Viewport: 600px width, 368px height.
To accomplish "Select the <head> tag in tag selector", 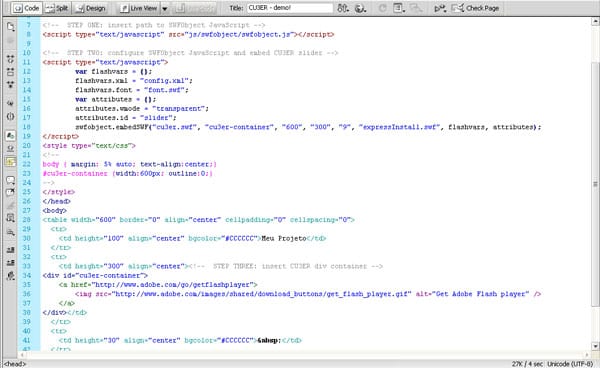I will [15, 364].
